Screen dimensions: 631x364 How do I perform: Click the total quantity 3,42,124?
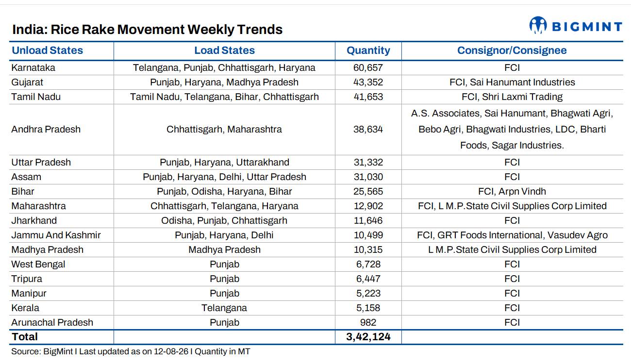tap(368, 337)
